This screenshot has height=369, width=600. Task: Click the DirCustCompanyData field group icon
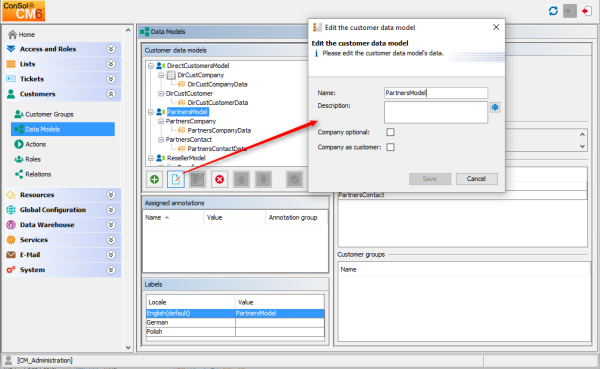(x=182, y=84)
